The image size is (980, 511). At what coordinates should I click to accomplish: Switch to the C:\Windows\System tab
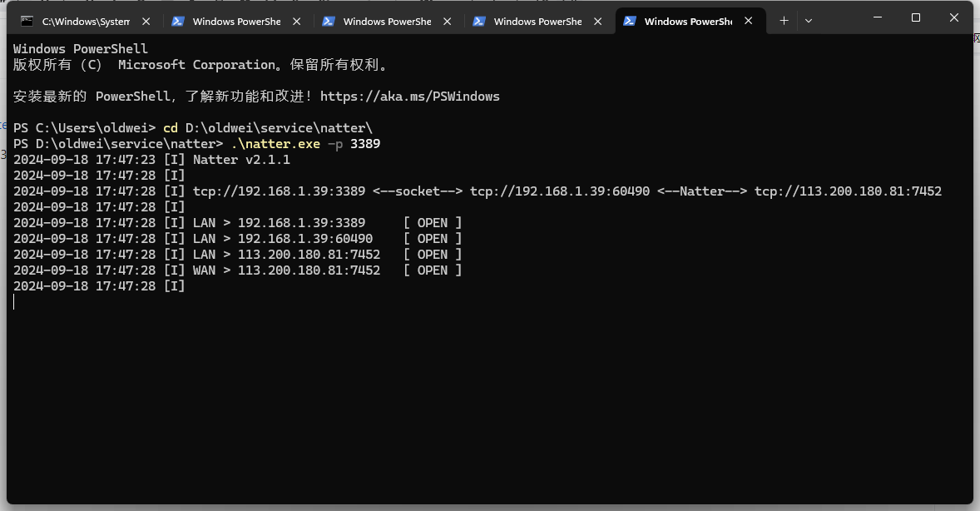click(x=87, y=22)
